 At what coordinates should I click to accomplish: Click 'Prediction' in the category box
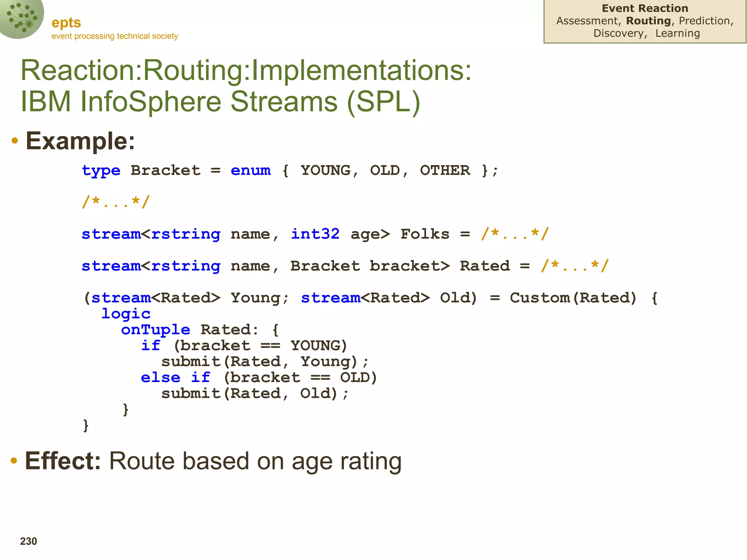pyautogui.click(x=704, y=21)
